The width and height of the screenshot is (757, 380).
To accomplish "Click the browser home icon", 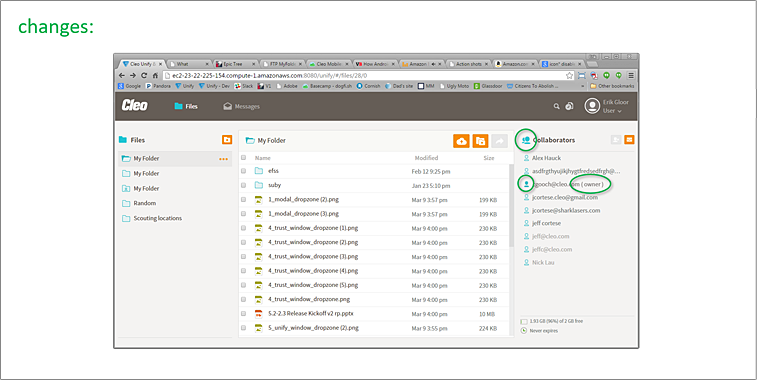I will click(x=155, y=76).
